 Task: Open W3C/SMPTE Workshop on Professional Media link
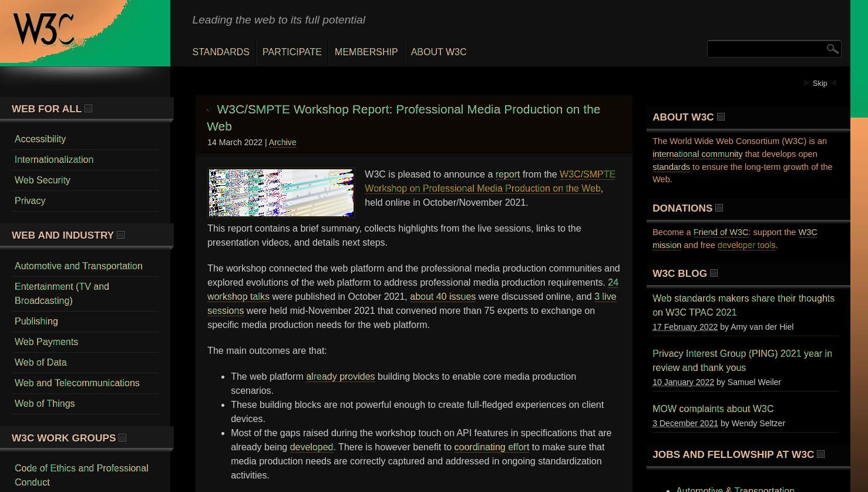[x=490, y=182]
